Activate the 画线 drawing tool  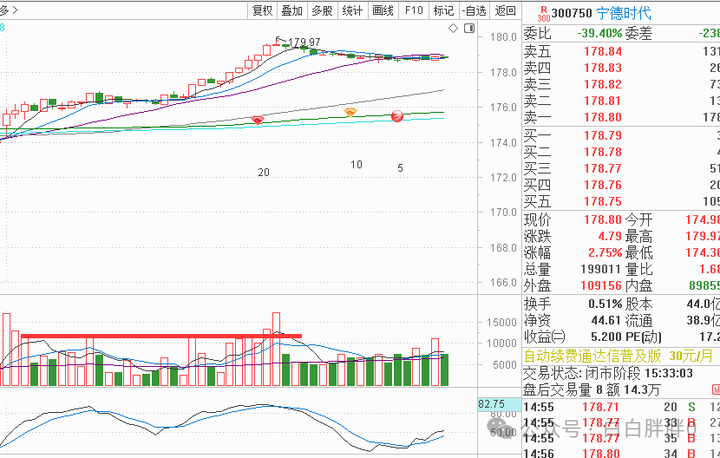[383, 11]
